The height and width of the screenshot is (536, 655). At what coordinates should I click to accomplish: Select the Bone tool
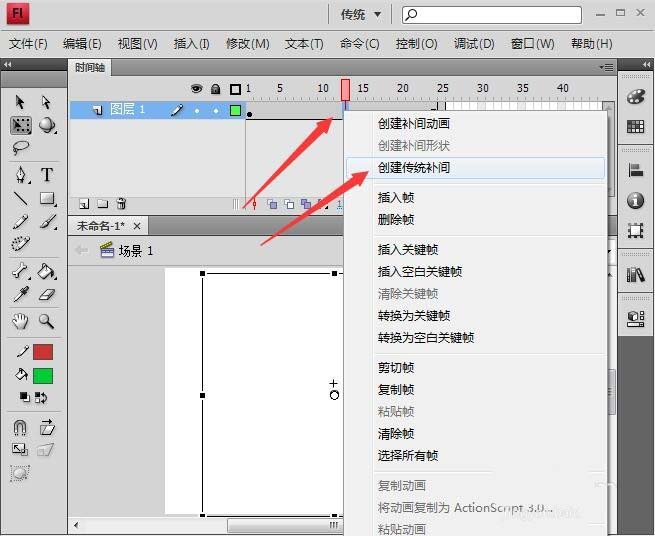tap(20, 271)
